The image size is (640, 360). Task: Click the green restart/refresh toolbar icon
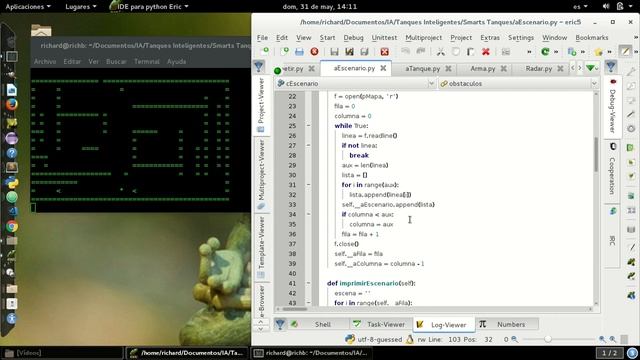pos(545,51)
